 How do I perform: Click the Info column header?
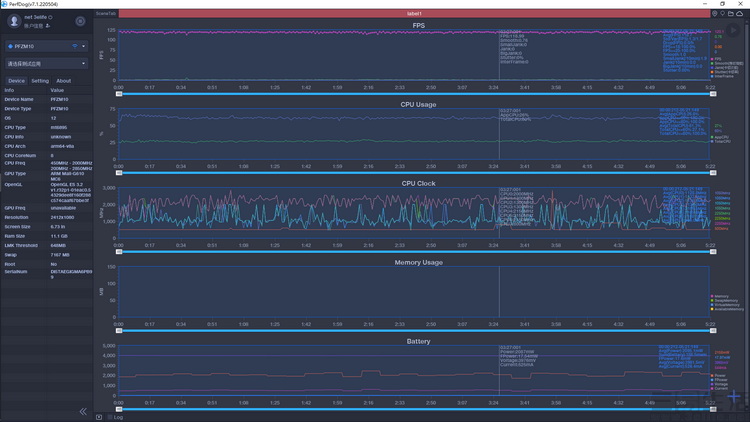coord(9,90)
